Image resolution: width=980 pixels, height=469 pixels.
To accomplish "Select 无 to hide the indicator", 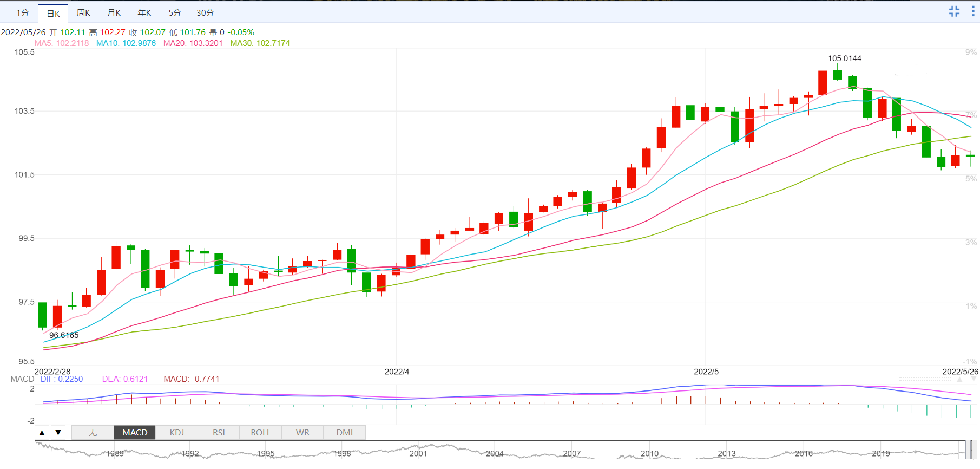I will [x=93, y=432].
